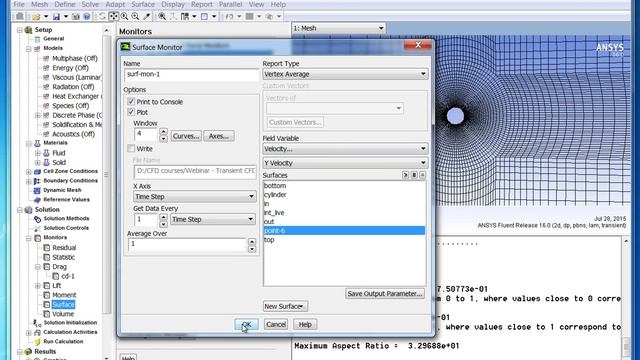Disable the Print to Console checkbox
The width and height of the screenshot is (640, 360).
click(131, 101)
